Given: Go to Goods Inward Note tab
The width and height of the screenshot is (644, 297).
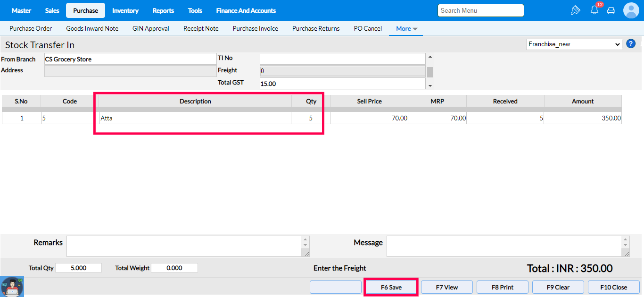Looking at the screenshot, I should point(92,28).
